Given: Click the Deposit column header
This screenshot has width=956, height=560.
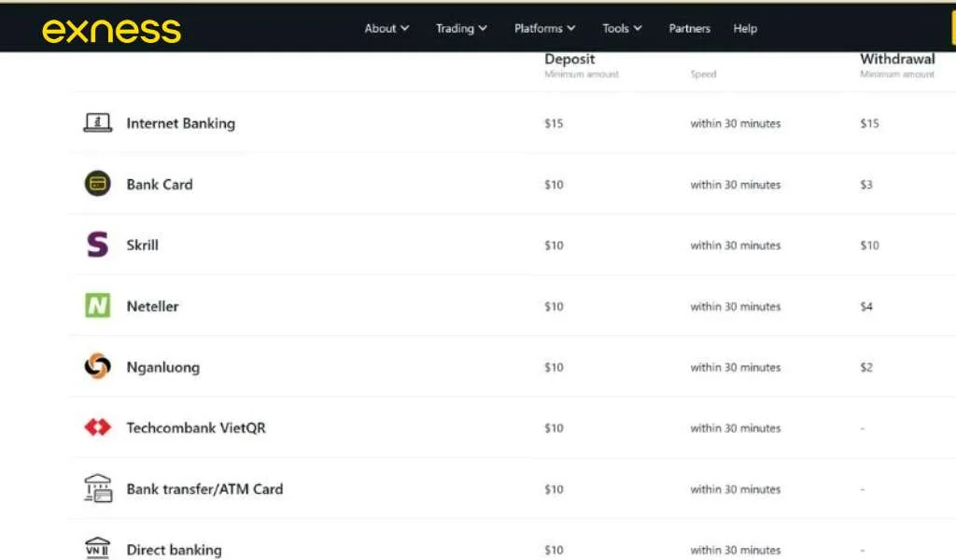Looking at the screenshot, I should pyautogui.click(x=569, y=59).
